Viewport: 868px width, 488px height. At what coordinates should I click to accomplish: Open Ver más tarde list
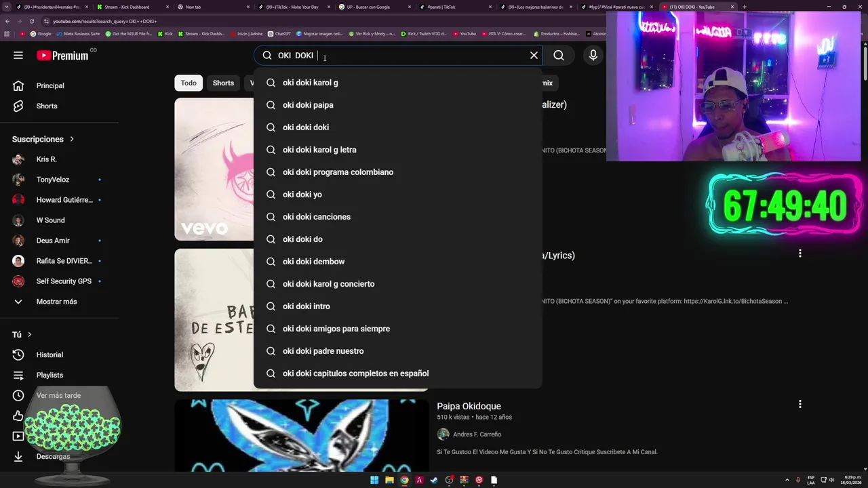(x=60, y=395)
